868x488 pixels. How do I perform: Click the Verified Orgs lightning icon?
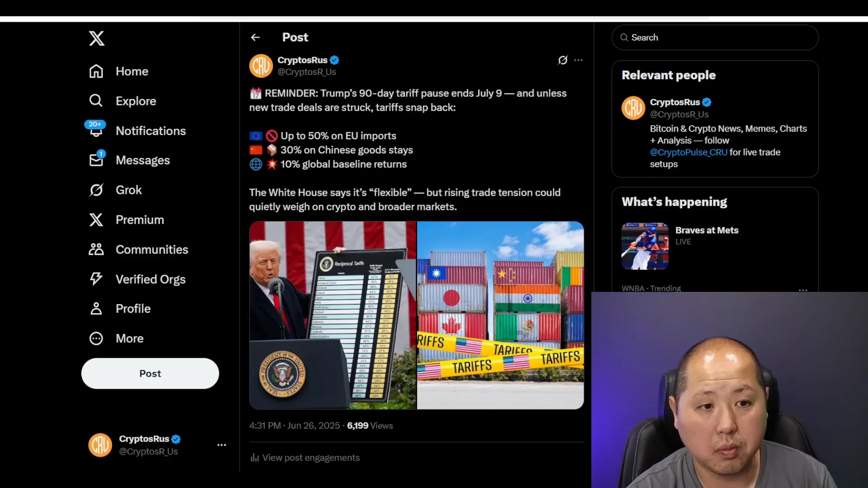[x=96, y=279]
